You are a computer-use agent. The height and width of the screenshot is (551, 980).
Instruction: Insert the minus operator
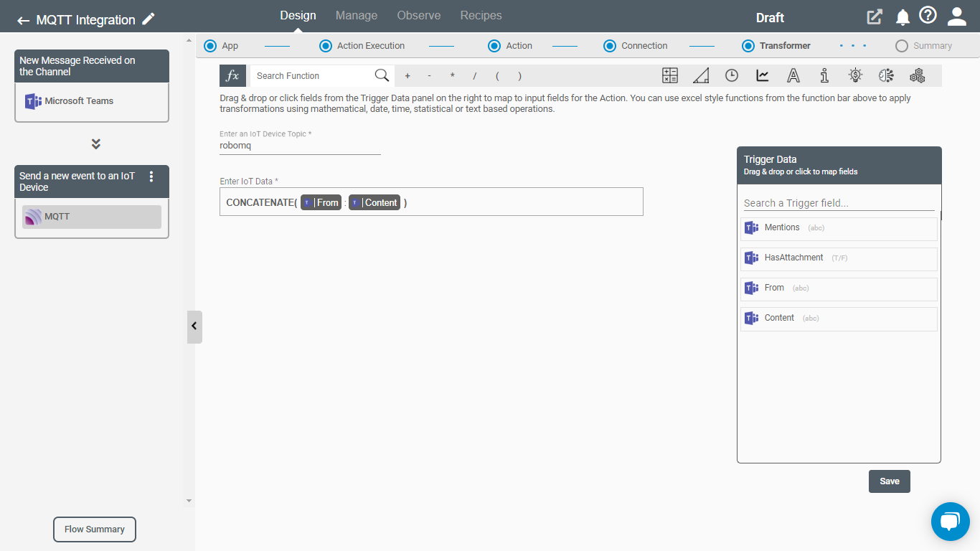point(429,76)
